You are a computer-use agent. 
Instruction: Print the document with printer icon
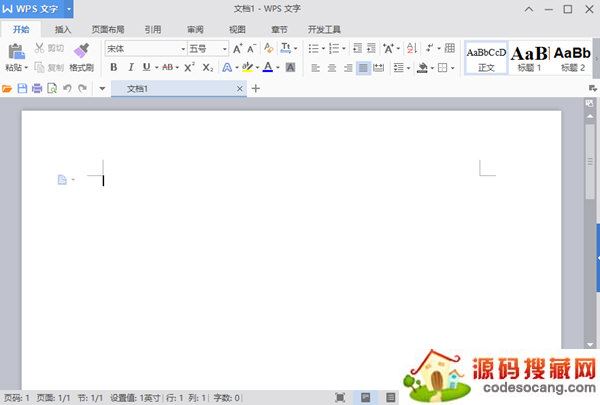click(x=37, y=89)
